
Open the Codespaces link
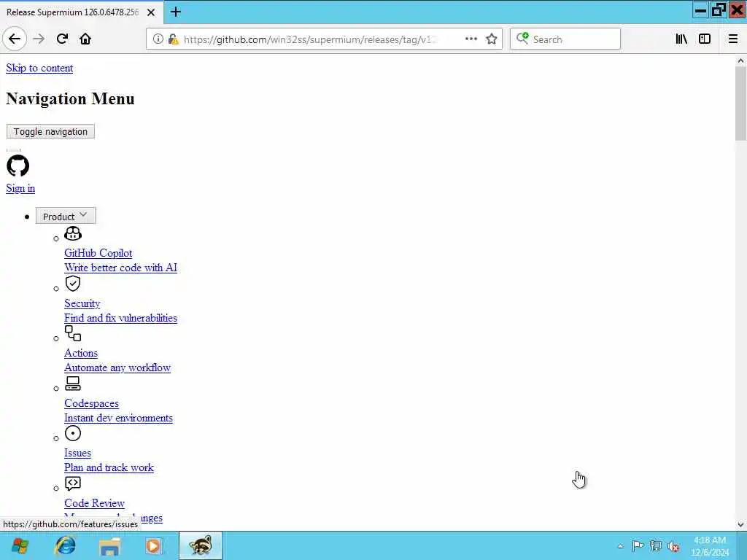91,403
